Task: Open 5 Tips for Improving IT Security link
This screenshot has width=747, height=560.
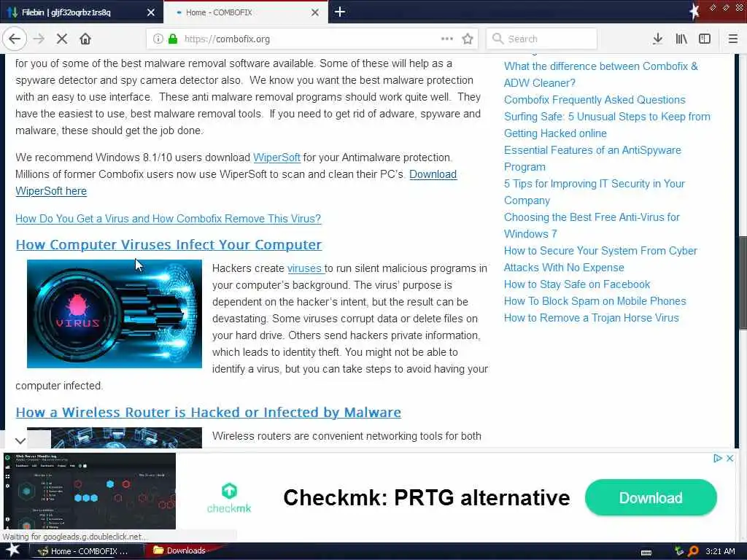Action: (x=594, y=192)
